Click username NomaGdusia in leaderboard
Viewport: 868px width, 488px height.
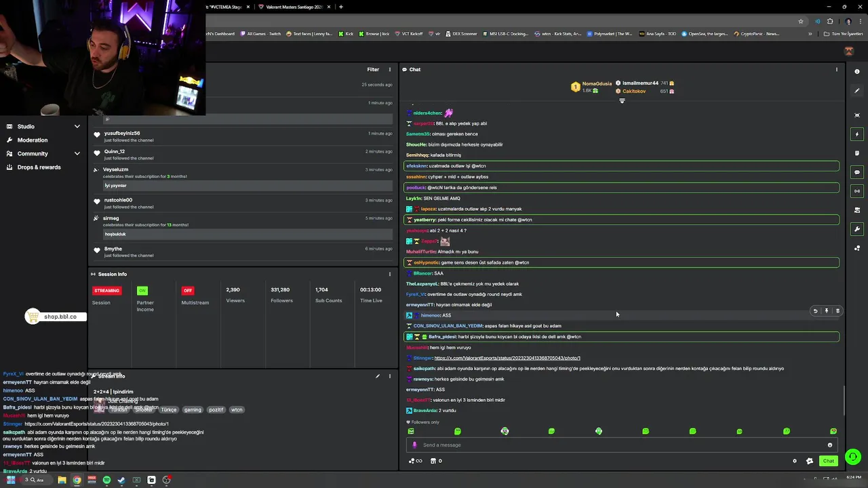[597, 83]
